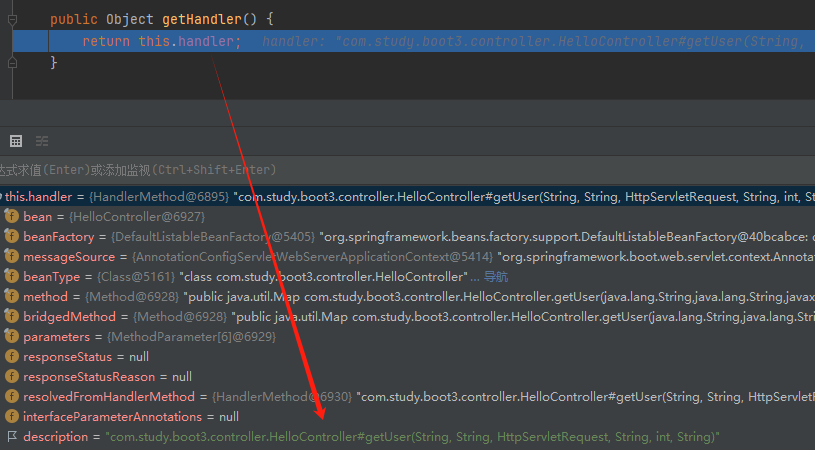Select the bridgedMethod variable row
The image size is (815, 450).
click(408, 316)
